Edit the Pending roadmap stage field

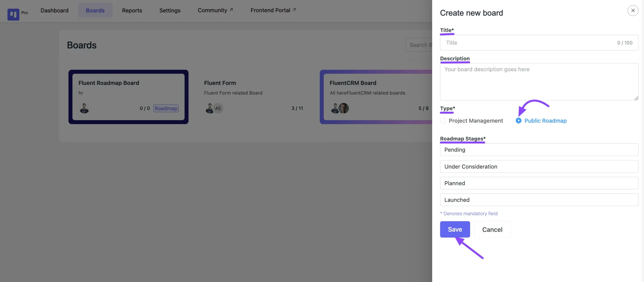tap(539, 150)
